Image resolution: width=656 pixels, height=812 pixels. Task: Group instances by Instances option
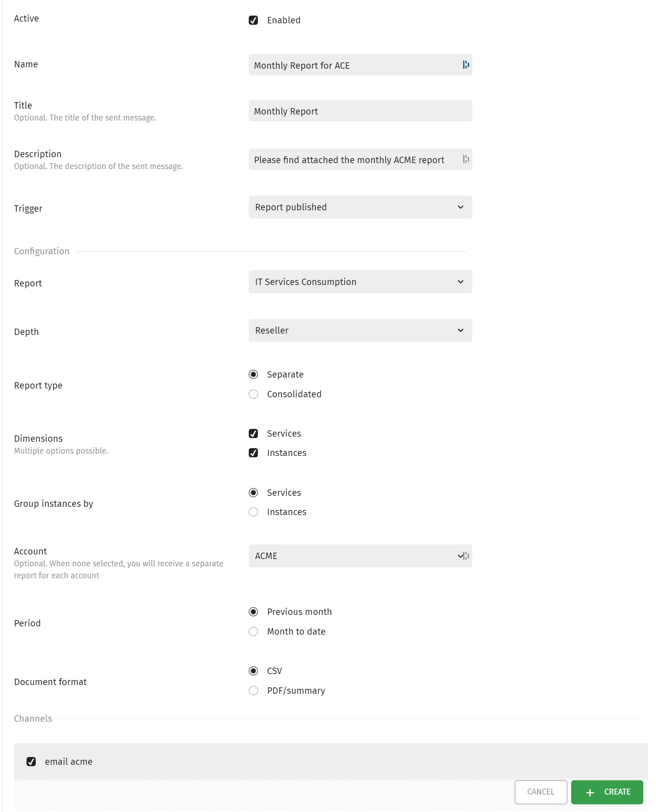[x=253, y=512]
